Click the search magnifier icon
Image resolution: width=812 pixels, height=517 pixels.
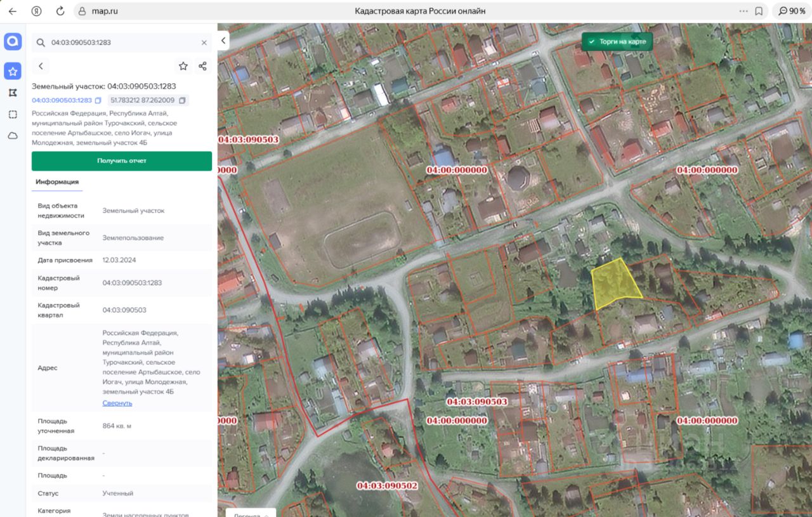(x=41, y=43)
